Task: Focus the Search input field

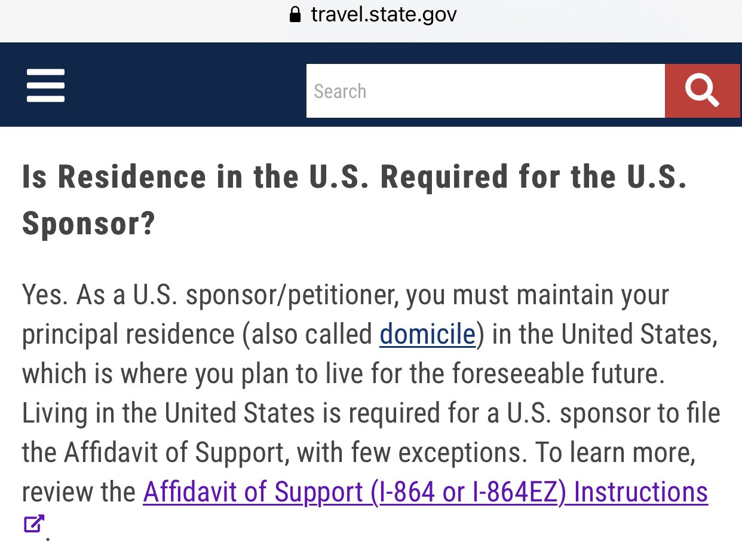Action: point(485,91)
